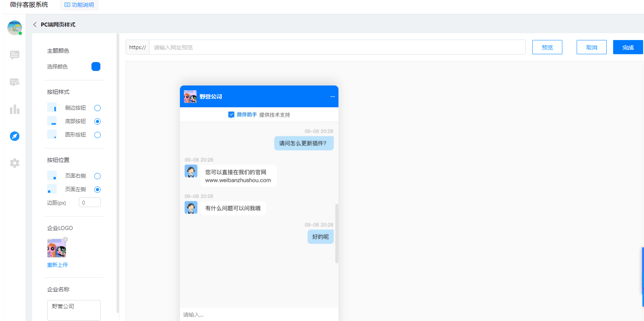Remove the uploaded enterprise logo
Viewport: 644px width, 321px height.
coord(65,239)
